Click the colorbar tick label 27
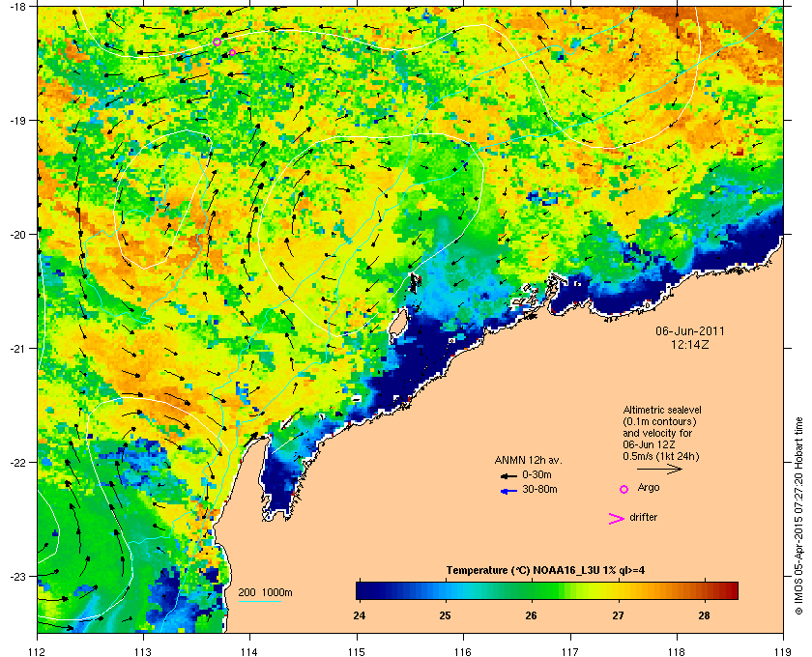This screenshot has height=657, width=812. point(618,615)
